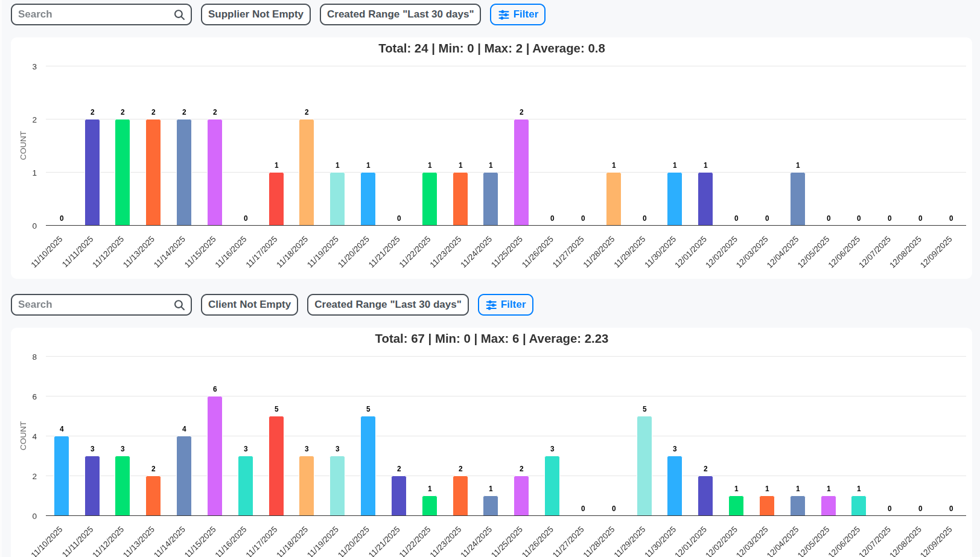Toggle the Client Not Empty filter chip
The height and width of the screenshot is (557, 980).
tap(249, 304)
